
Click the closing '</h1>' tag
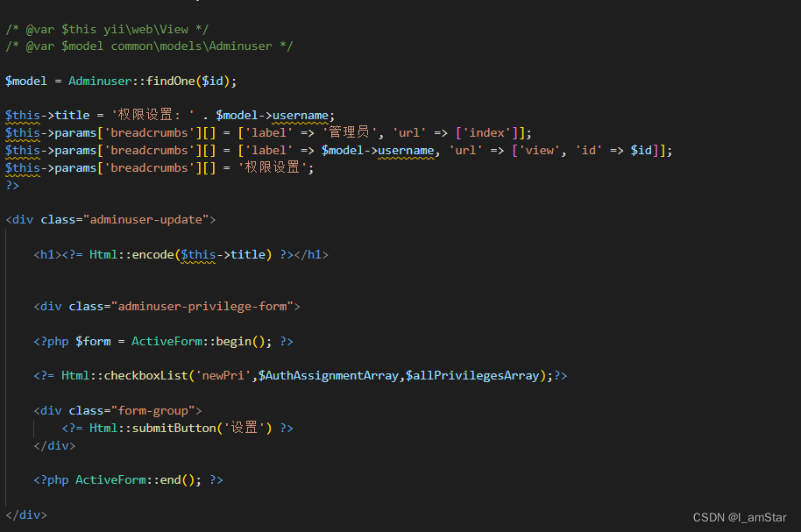(x=310, y=254)
